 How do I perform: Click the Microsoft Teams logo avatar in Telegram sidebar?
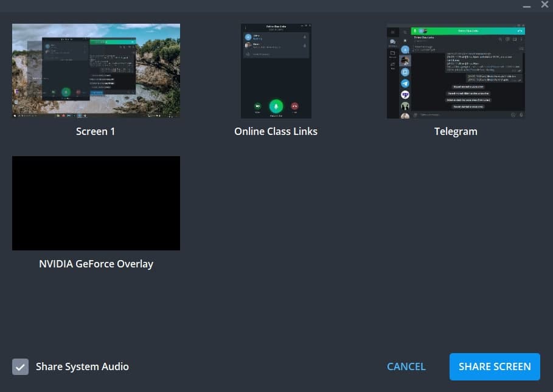coord(405,94)
